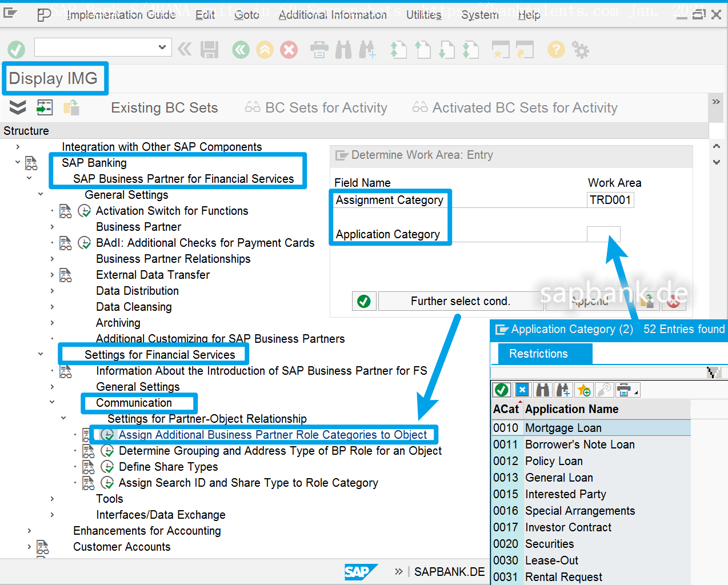Expand the Data Distribution node
Image resolution: width=728 pixels, height=585 pixels.
52,291
